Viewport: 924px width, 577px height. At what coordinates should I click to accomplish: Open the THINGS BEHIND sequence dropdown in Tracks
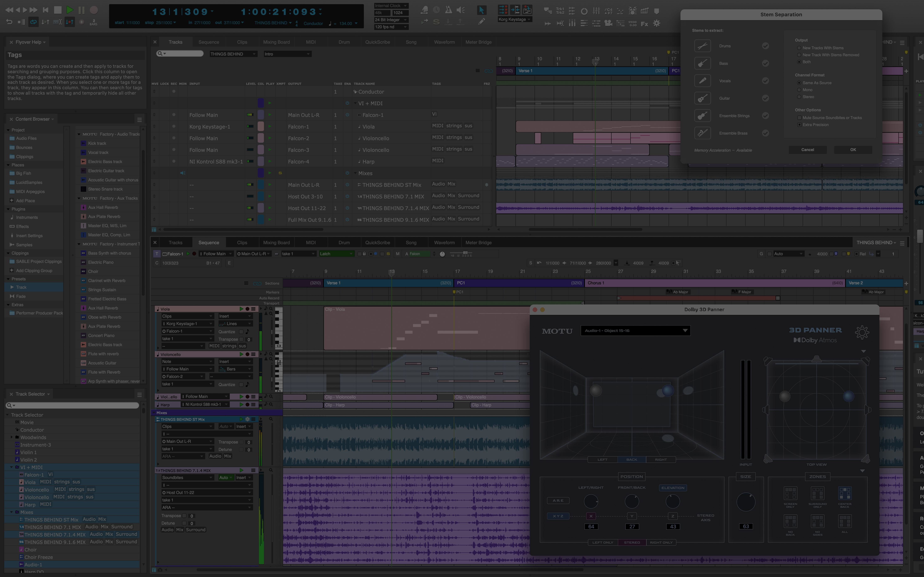(x=233, y=54)
